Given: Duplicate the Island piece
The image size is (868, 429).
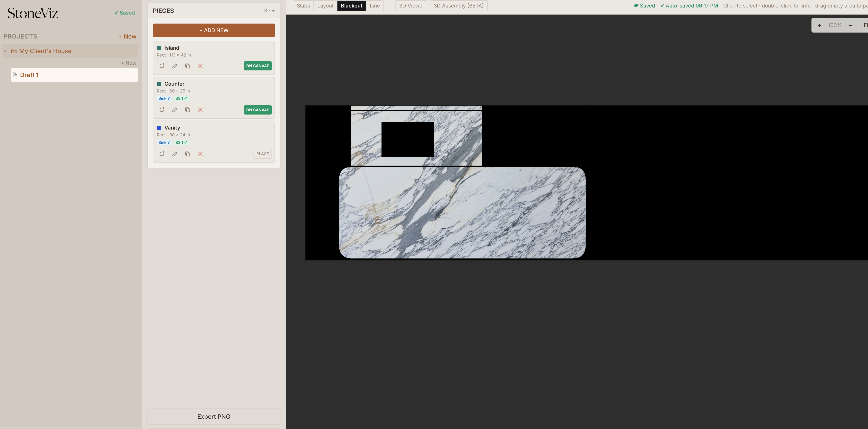Looking at the screenshot, I should (x=187, y=66).
